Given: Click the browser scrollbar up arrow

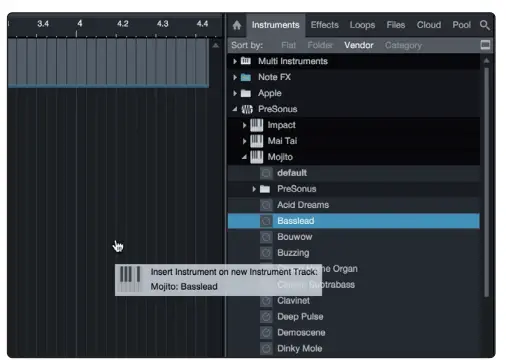Looking at the screenshot, I should (486, 61).
